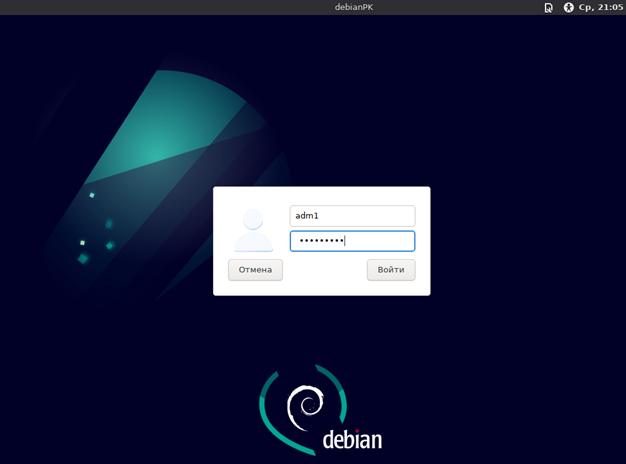Click the Войти login button
The width and height of the screenshot is (626, 464).
(x=391, y=270)
